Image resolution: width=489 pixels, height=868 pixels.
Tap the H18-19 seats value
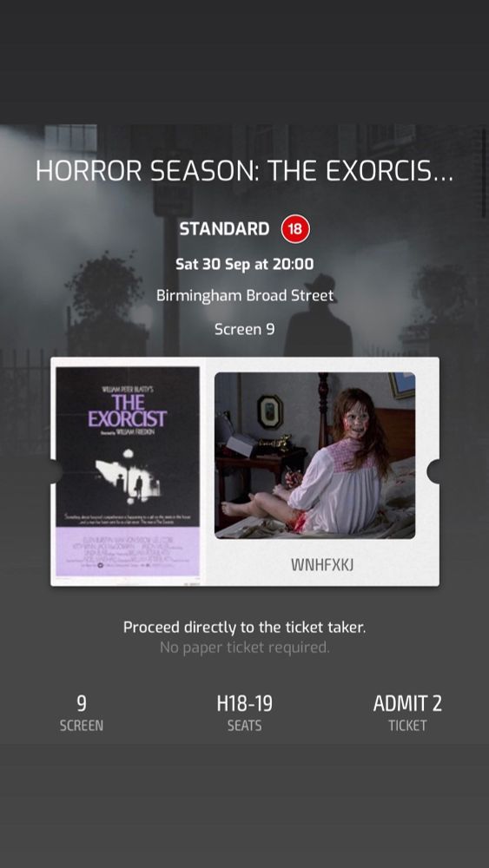click(244, 704)
